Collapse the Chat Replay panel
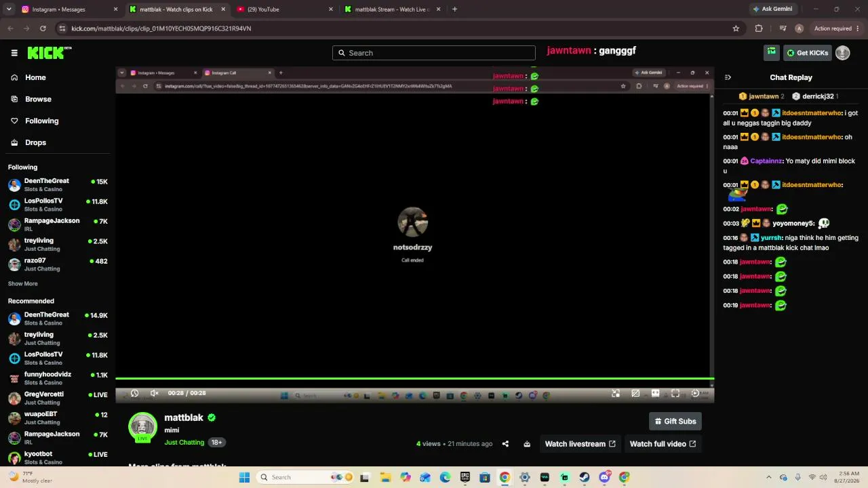 [x=728, y=77]
